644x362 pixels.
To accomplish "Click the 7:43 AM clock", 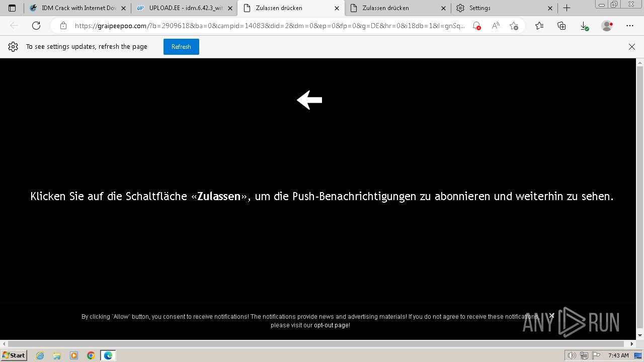I will (x=618, y=355).
